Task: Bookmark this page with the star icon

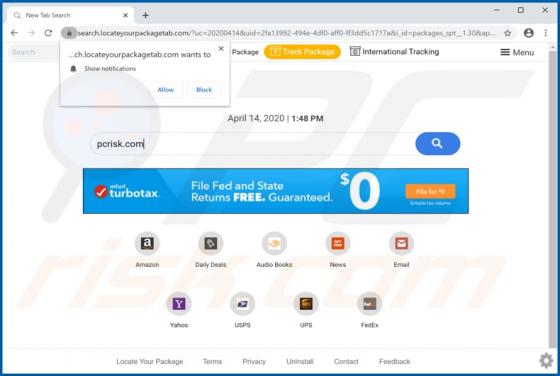Action: coord(508,33)
